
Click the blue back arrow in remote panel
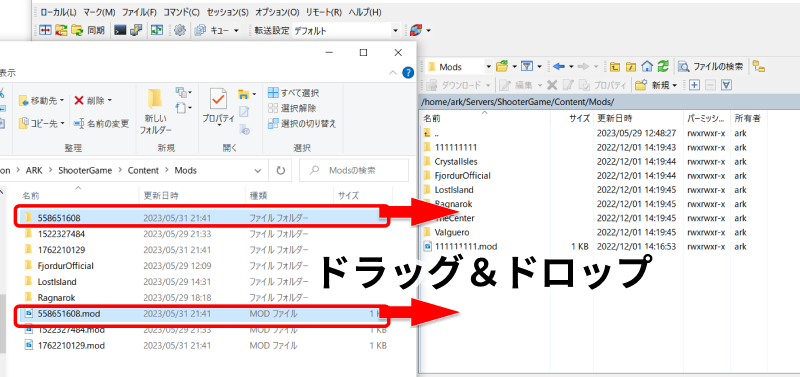coord(559,66)
